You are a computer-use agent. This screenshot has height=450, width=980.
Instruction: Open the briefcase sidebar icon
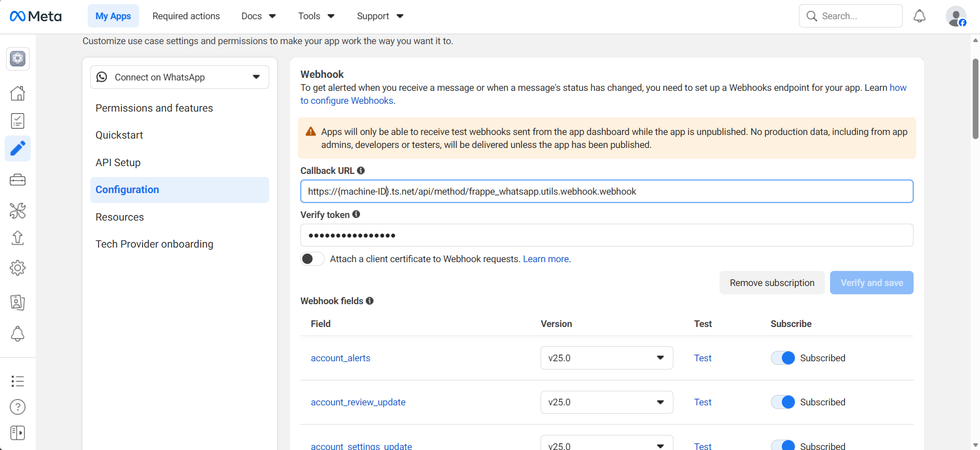[x=18, y=180]
